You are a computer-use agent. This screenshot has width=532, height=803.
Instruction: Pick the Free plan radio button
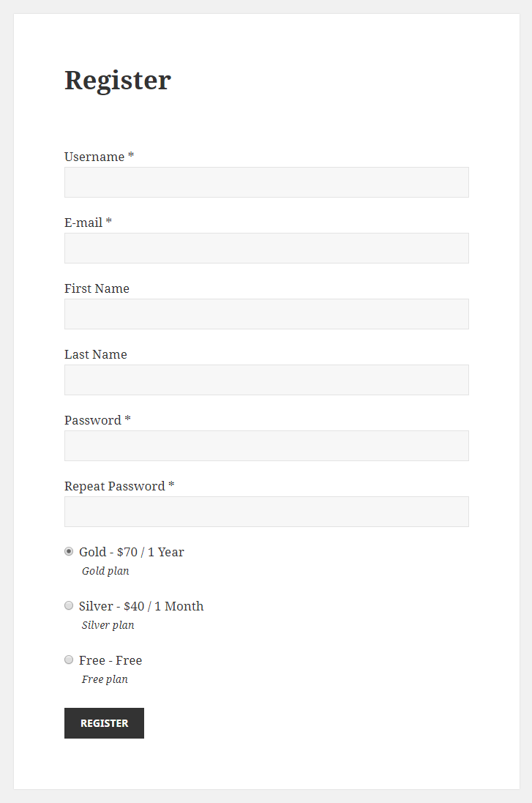[x=69, y=660]
